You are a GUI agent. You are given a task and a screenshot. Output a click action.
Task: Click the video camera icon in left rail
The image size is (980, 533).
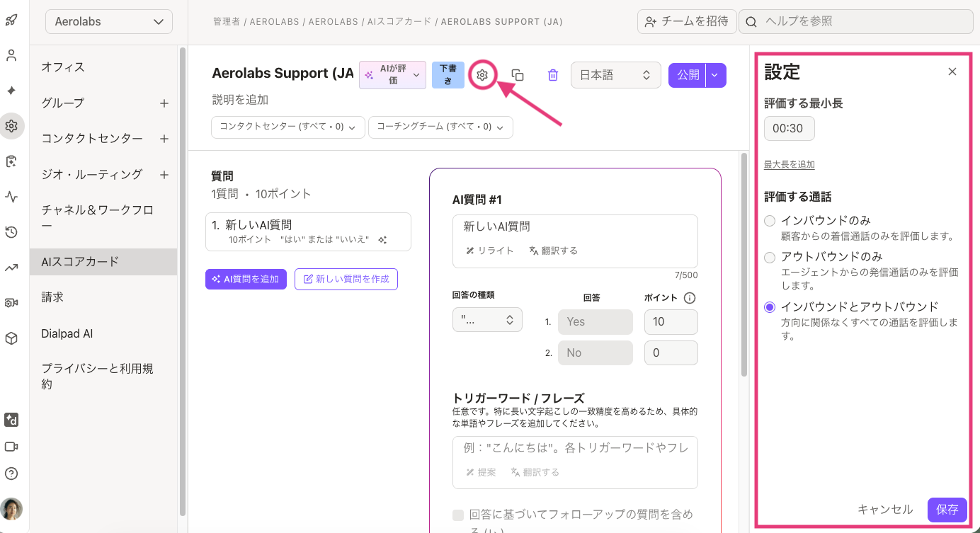tap(11, 447)
